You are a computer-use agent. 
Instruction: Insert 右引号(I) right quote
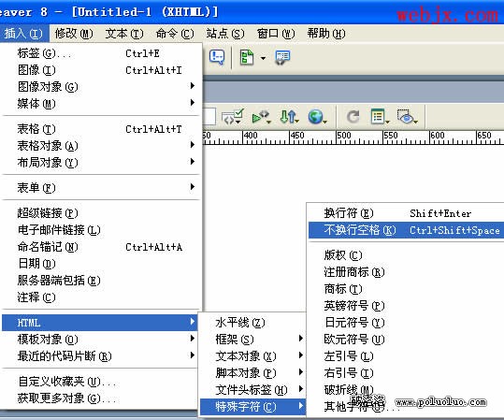pyautogui.click(x=406, y=373)
